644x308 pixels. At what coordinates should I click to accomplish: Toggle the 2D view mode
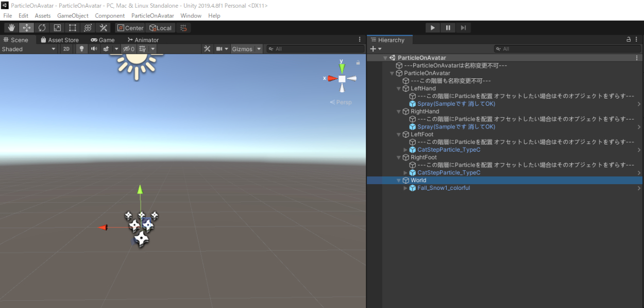[x=66, y=49]
